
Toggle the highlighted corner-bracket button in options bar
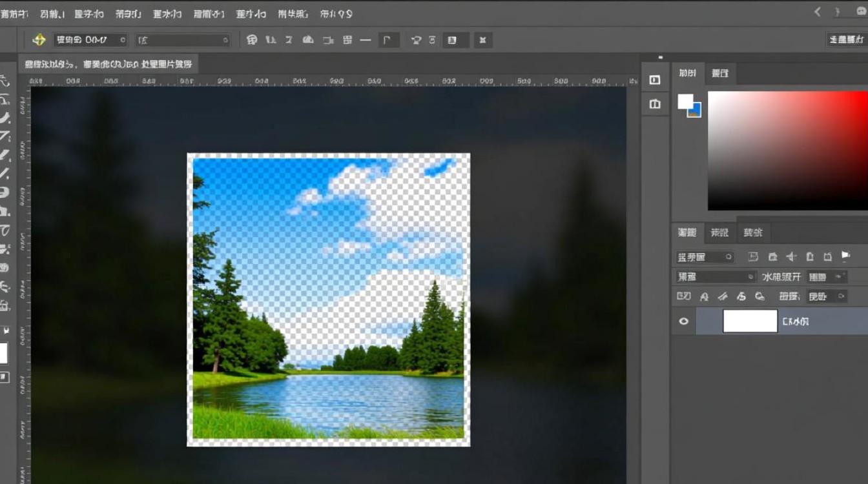387,40
